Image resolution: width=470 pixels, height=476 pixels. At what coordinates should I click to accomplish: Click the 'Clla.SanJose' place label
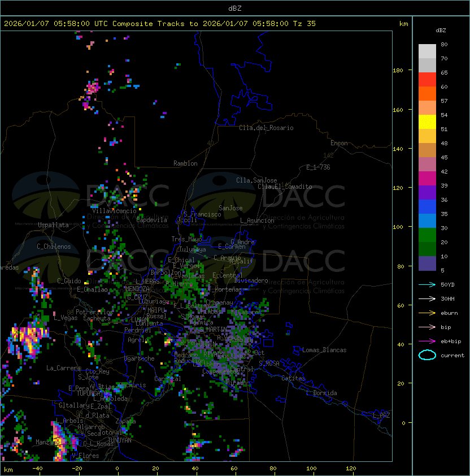click(256, 180)
